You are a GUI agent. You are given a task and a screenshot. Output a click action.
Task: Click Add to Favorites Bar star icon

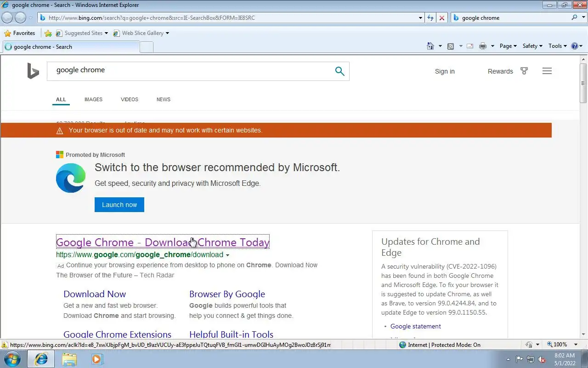48,33
